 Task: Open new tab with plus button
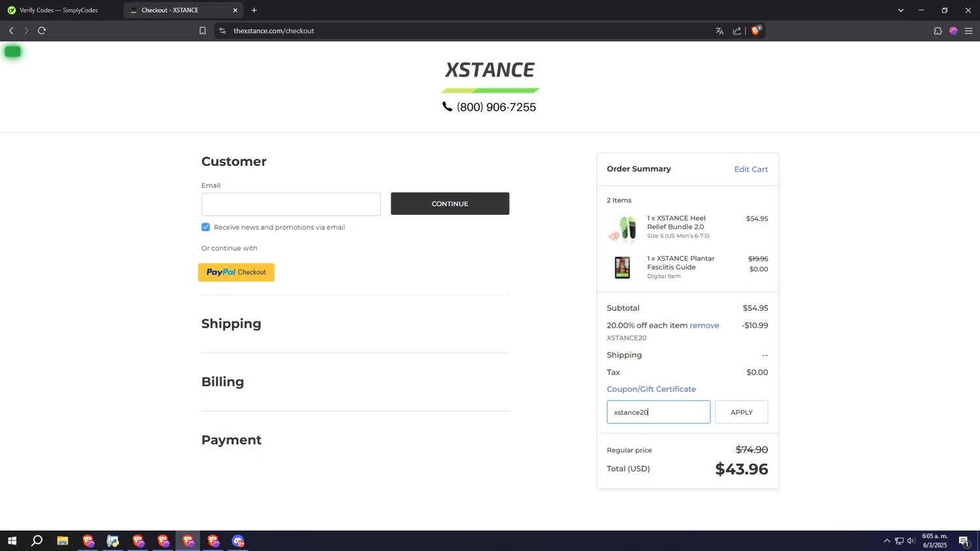[254, 10]
